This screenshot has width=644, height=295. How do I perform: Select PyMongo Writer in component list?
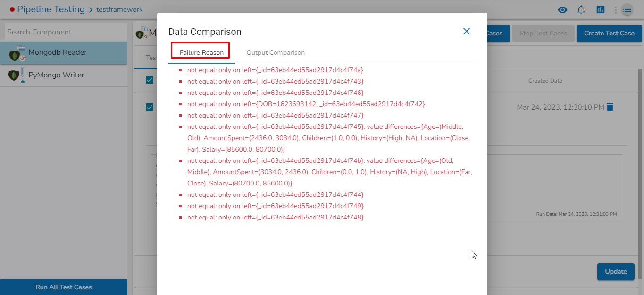click(x=56, y=75)
